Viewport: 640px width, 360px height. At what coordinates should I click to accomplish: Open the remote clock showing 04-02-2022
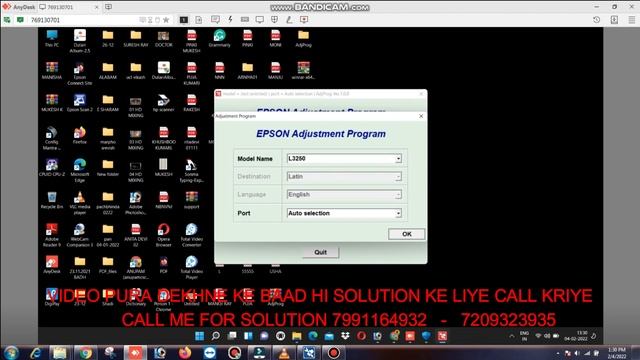coord(576,336)
